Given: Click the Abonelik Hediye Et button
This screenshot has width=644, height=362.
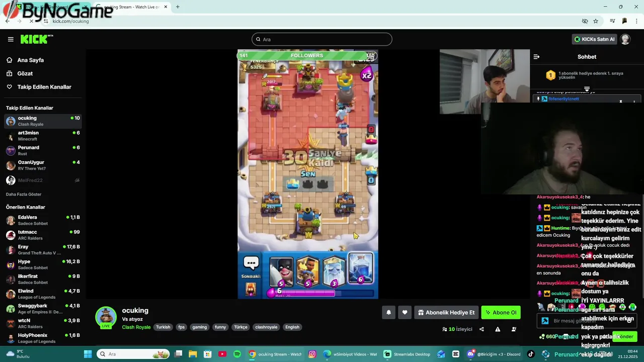Looking at the screenshot, I should (x=446, y=313).
